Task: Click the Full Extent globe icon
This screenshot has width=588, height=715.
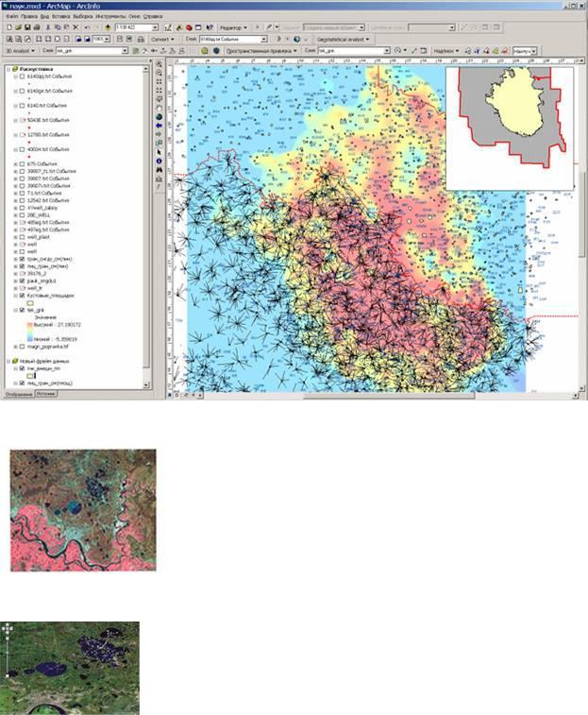Action: (x=160, y=117)
